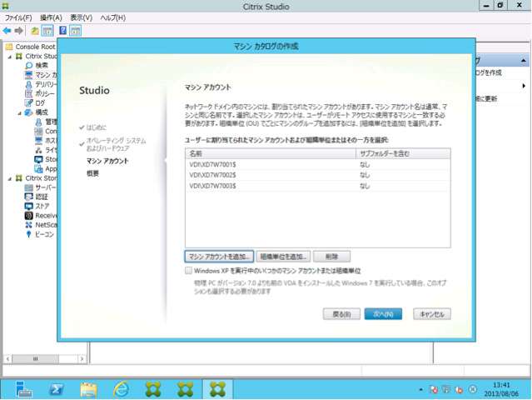
Task: Click the network tray icon
Action: [445, 389]
